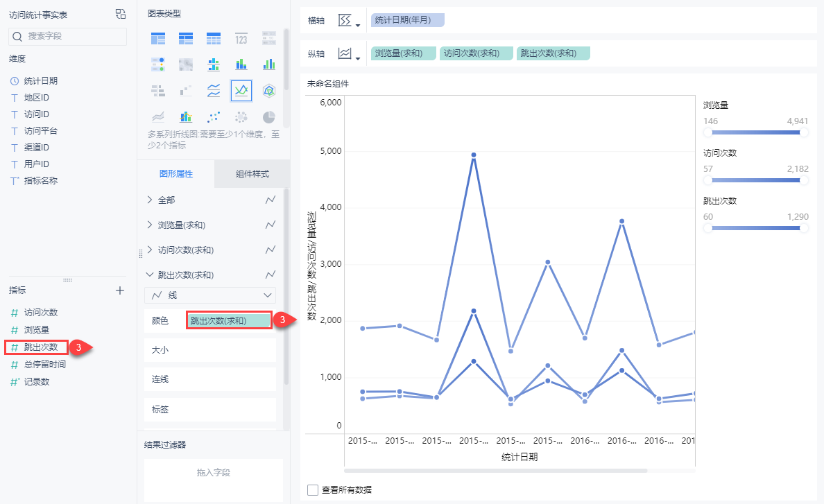Viewport: 824px width, 504px height.
Task: Click the 浏览量(求和) pill in 纵轴
Action: (x=404, y=53)
